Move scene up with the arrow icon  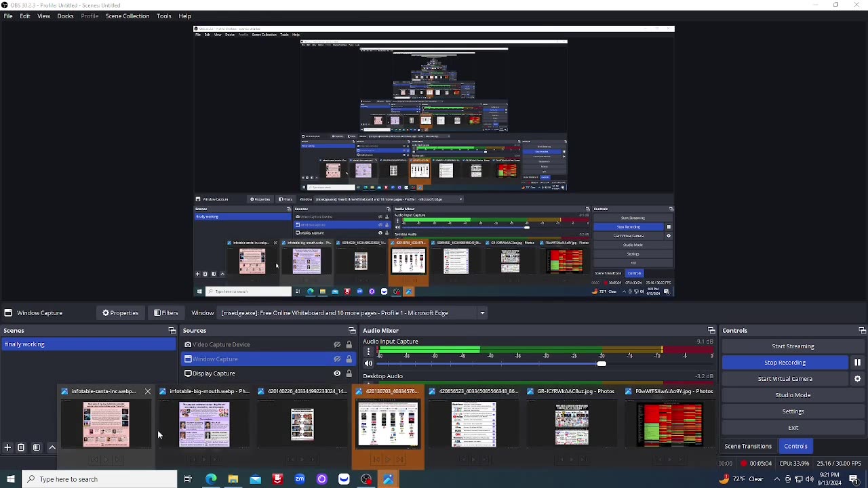[x=52, y=447]
